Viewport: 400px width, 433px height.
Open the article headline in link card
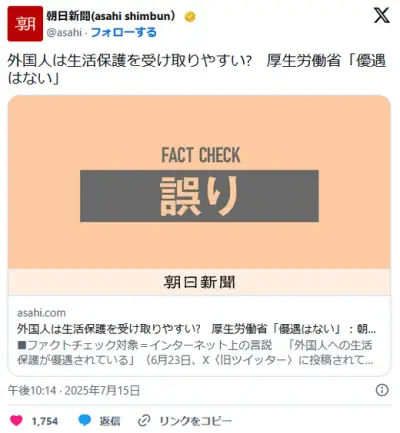(196, 329)
